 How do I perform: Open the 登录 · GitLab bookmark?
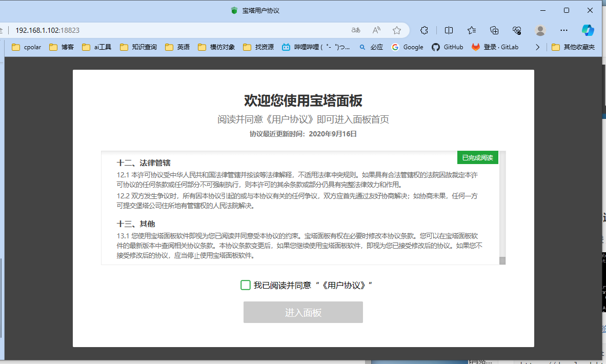click(495, 47)
